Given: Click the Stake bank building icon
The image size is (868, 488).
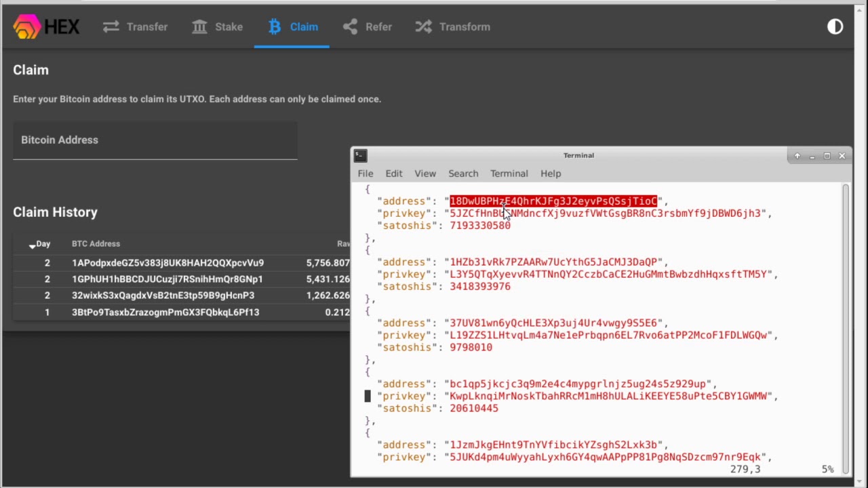Looking at the screenshot, I should (199, 27).
